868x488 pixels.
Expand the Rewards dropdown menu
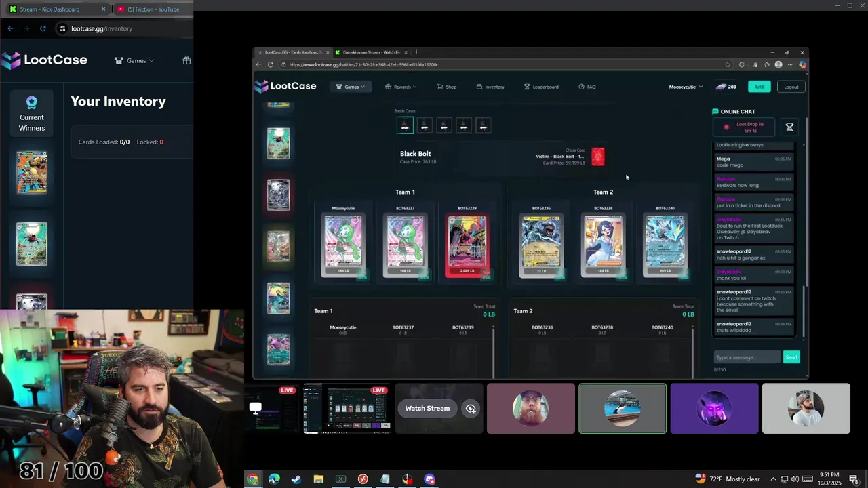[x=401, y=87]
